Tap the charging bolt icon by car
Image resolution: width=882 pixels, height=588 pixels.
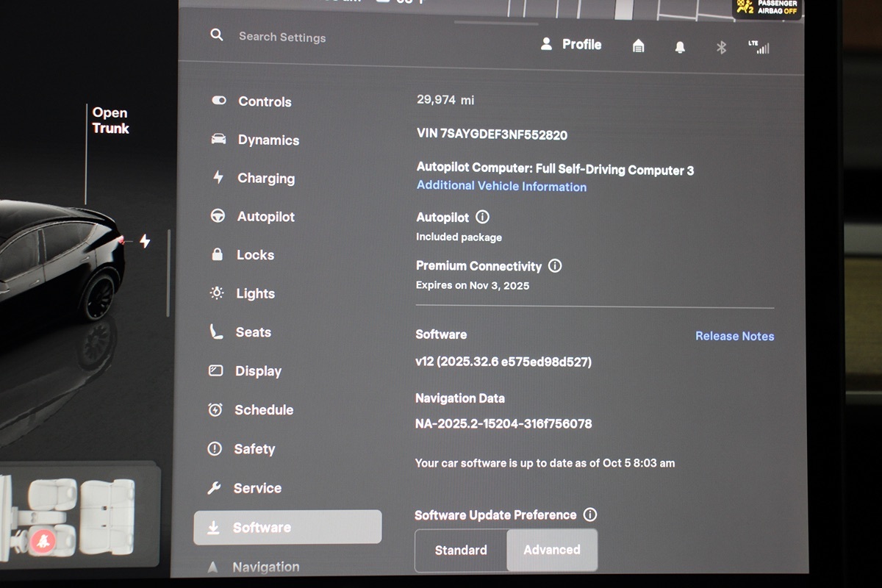145,241
